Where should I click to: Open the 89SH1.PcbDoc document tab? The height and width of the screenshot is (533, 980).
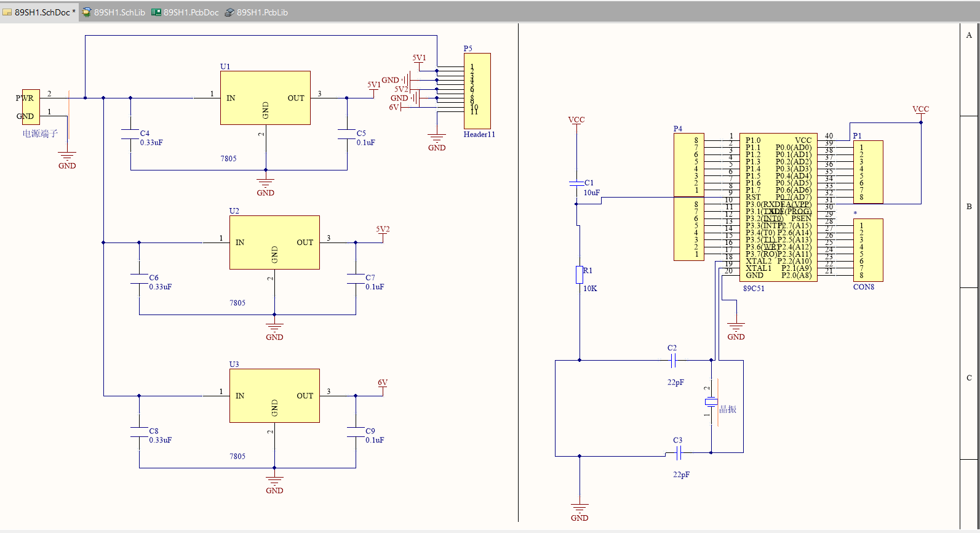185,12
